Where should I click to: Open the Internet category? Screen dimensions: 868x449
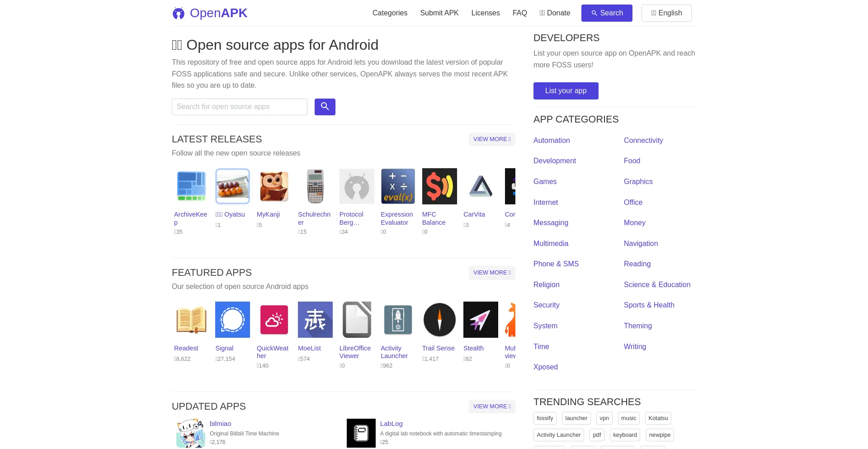546,202
